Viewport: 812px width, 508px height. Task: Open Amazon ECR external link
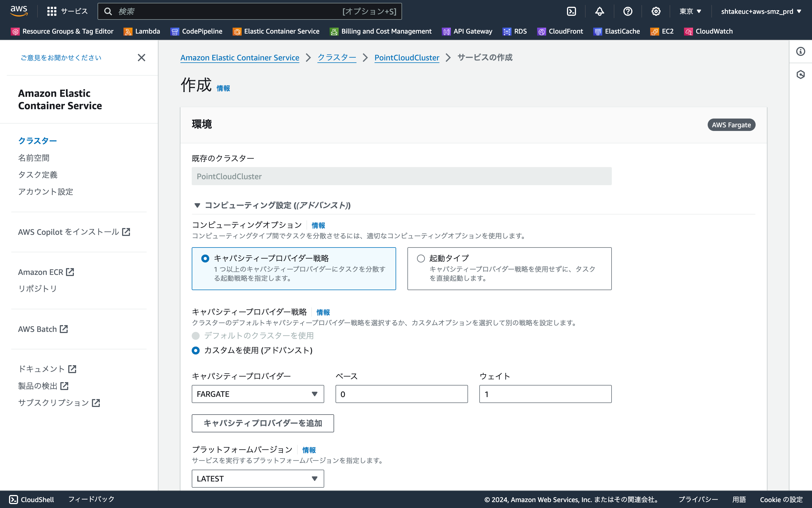(46, 272)
